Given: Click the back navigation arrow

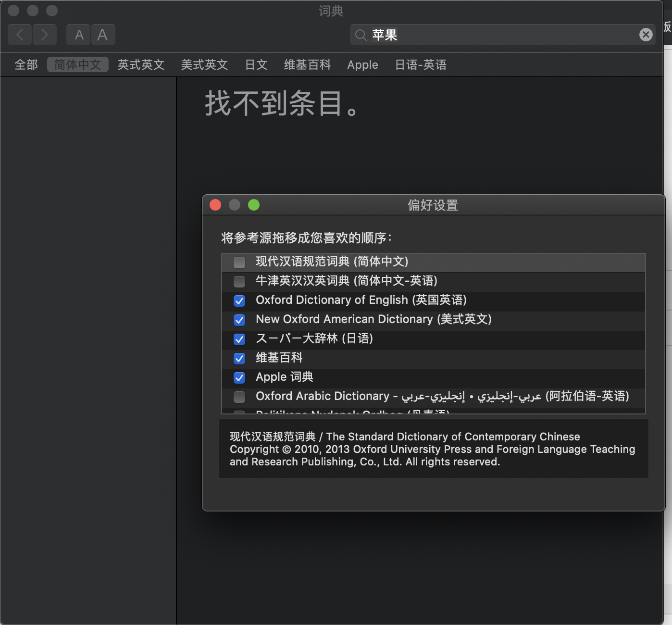Looking at the screenshot, I should click(20, 35).
